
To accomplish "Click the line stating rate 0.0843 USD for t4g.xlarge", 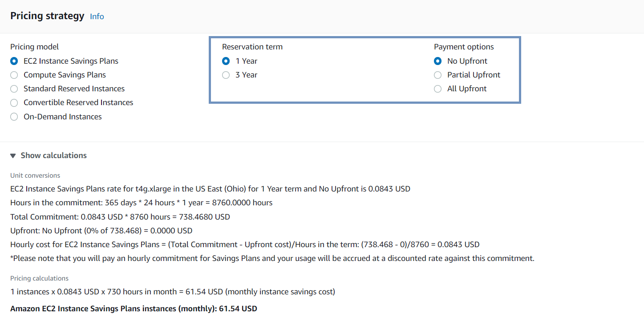I will (x=211, y=189).
